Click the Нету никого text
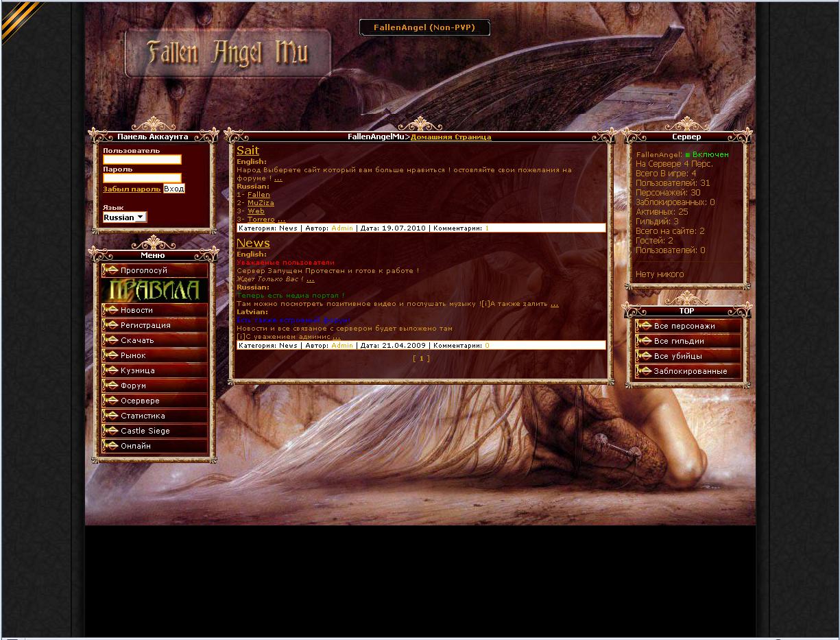840x640 pixels. [x=660, y=274]
